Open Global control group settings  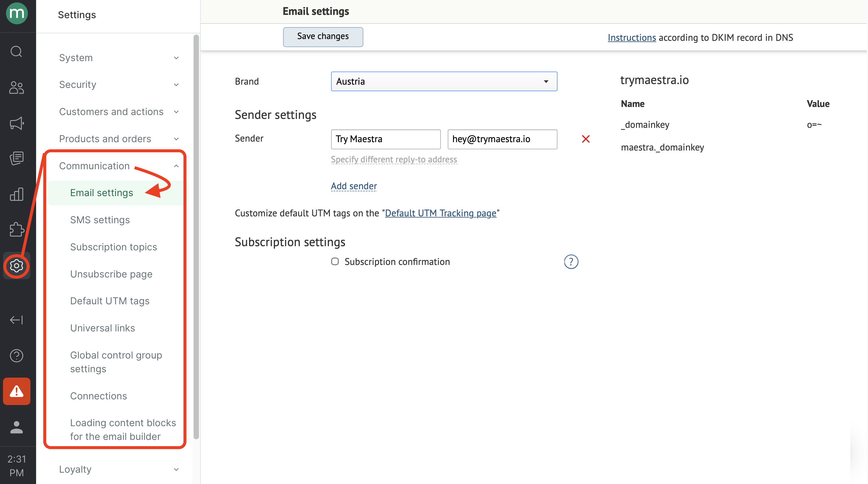pyautogui.click(x=116, y=362)
